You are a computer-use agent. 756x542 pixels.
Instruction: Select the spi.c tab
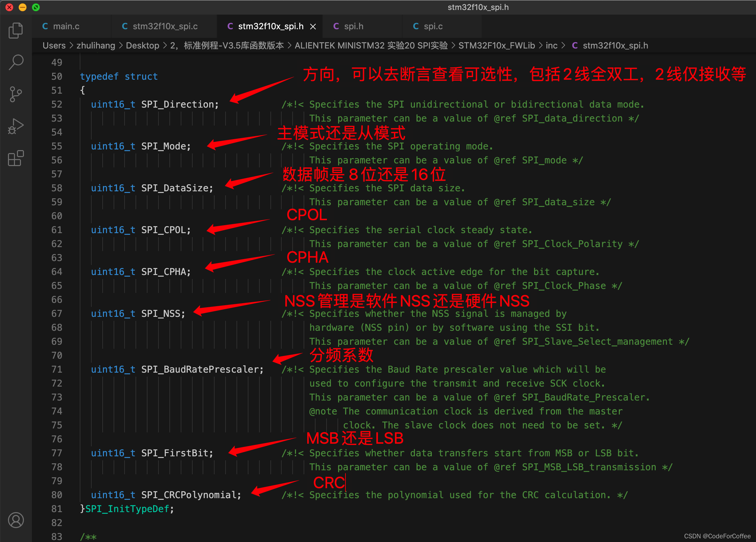click(x=433, y=26)
